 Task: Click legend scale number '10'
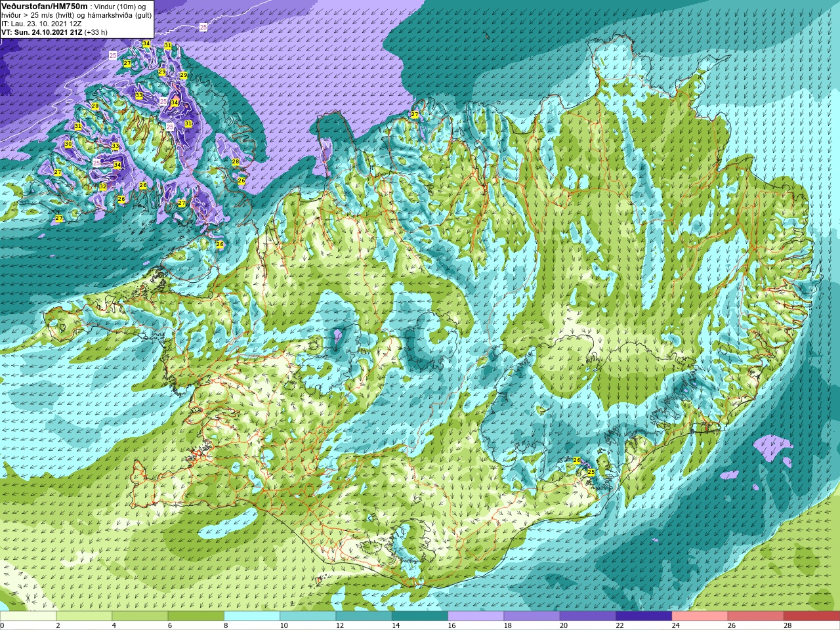point(283,625)
